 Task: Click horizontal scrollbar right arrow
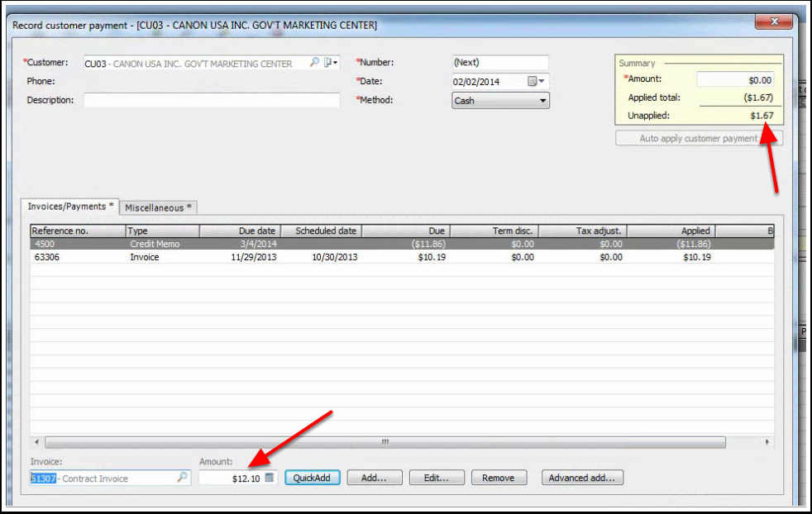767,442
